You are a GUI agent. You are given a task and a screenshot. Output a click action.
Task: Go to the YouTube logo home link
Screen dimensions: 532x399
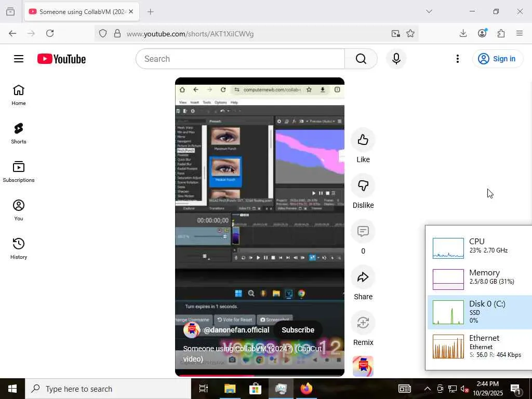click(61, 59)
